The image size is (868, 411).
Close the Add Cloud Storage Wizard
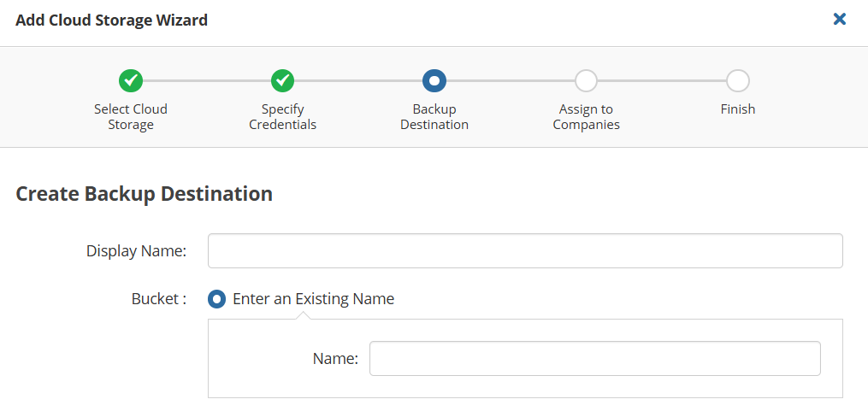[x=839, y=20]
